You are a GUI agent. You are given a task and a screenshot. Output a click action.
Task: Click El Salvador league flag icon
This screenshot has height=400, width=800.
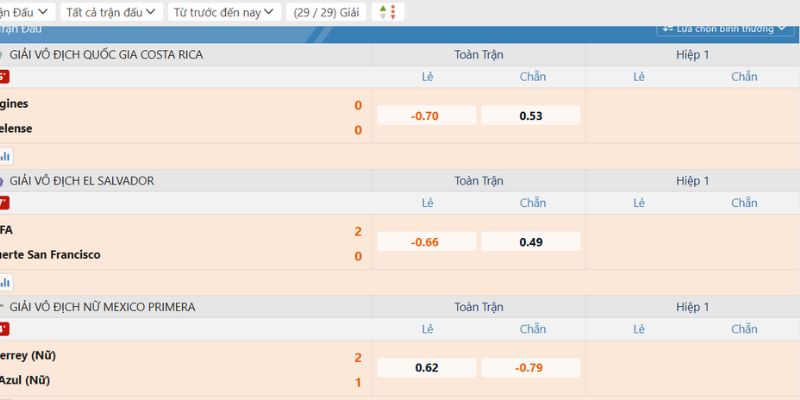3,181
